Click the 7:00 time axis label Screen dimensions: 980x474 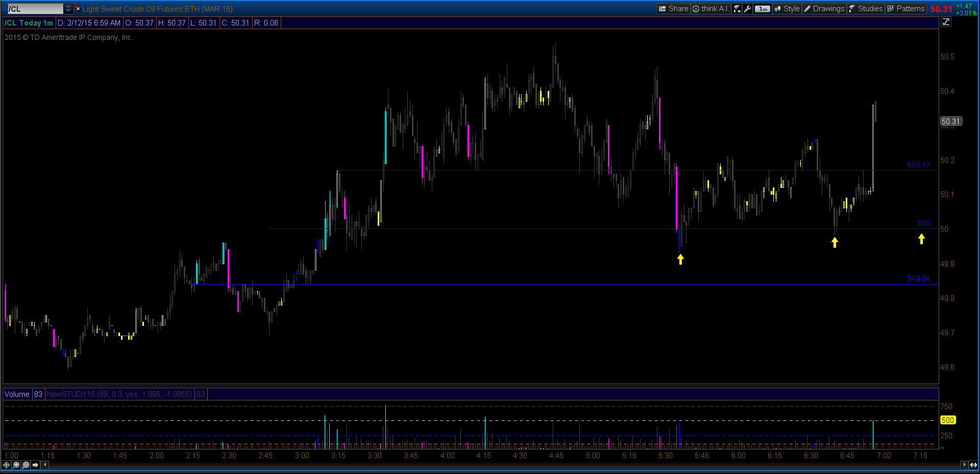(884, 456)
